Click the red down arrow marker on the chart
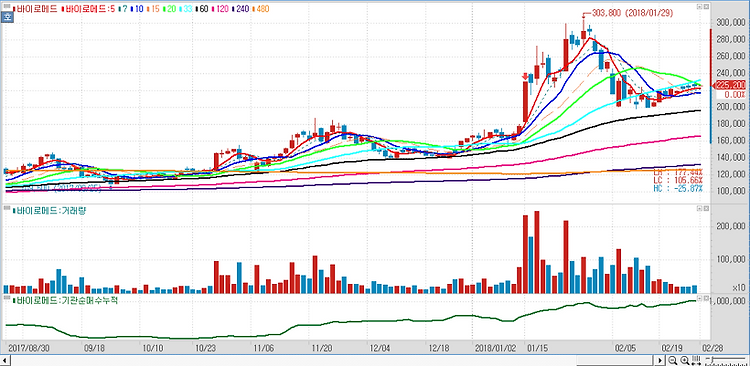 [525, 77]
